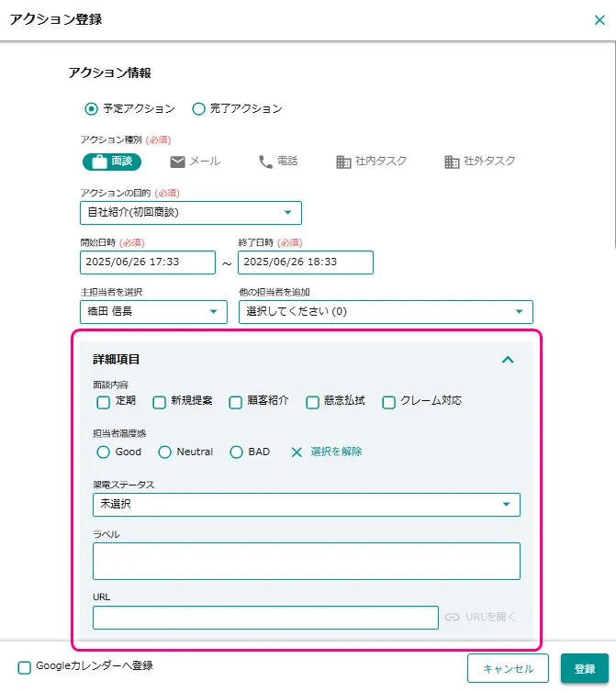616x692 pixels.
Task: Select the Good radio option
Action: tap(104, 452)
